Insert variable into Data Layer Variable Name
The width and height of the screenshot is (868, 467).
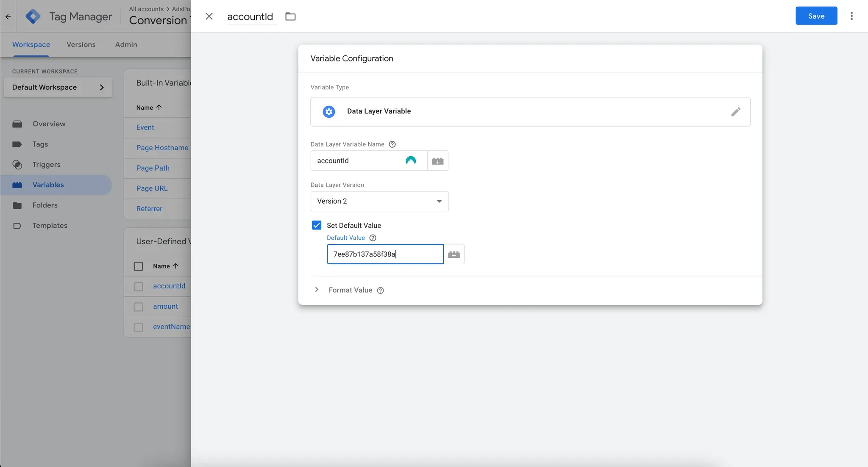click(437, 161)
